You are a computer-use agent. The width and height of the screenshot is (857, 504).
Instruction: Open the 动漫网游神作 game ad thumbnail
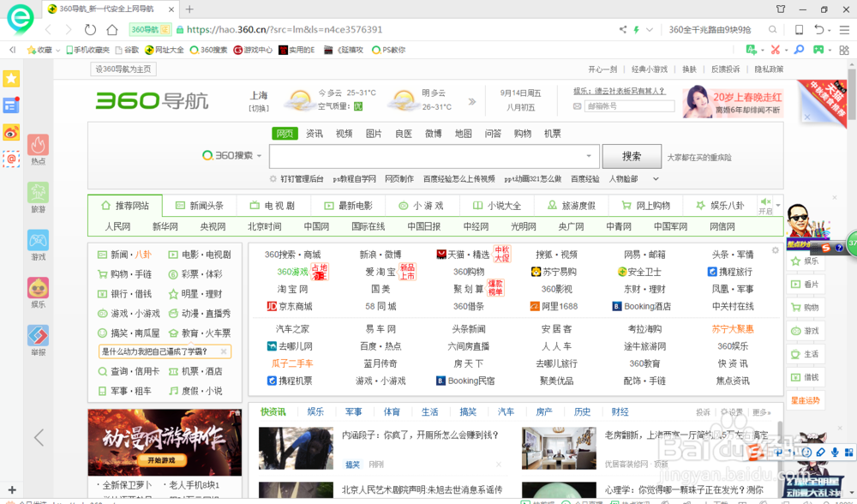coord(165,442)
